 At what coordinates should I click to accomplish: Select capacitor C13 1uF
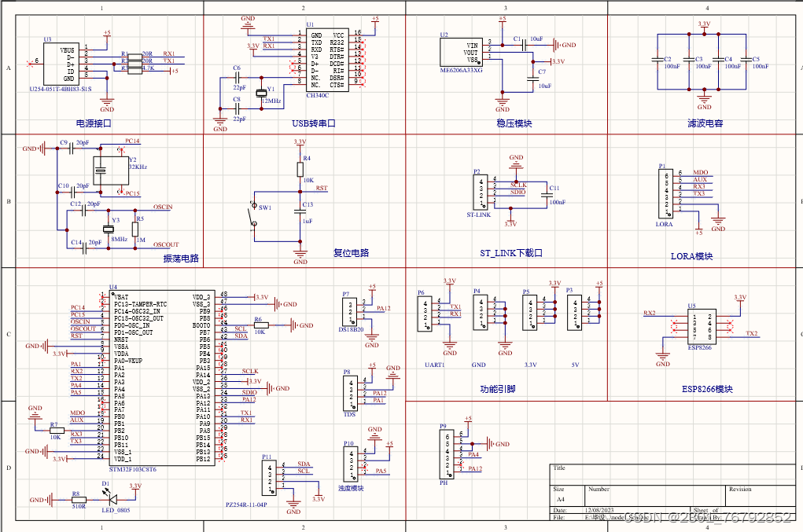[x=300, y=211]
